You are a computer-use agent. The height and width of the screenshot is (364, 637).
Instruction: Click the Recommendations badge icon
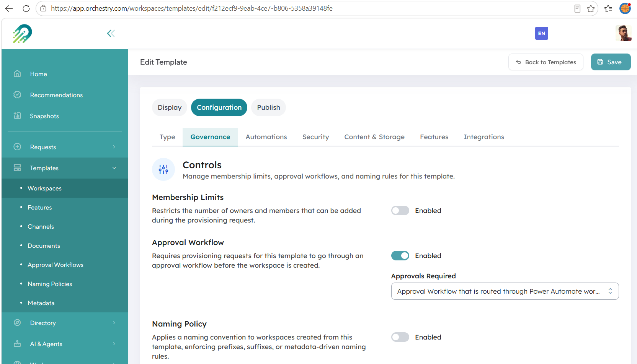click(17, 95)
